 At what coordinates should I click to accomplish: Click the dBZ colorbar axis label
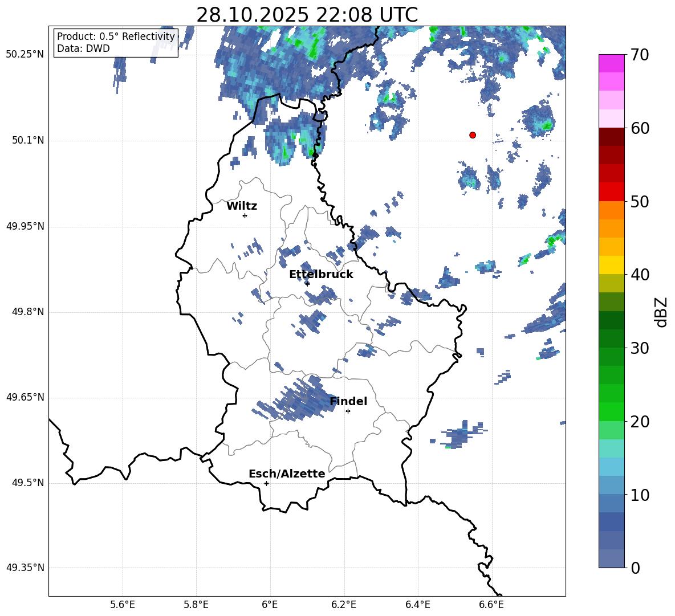(x=661, y=312)
